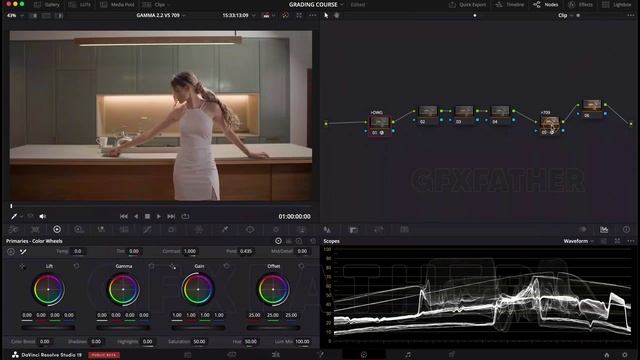Image resolution: width=640 pixels, height=360 pixels.
Task: Open the Camera Raw palette icon
Action: click(13, 229)
